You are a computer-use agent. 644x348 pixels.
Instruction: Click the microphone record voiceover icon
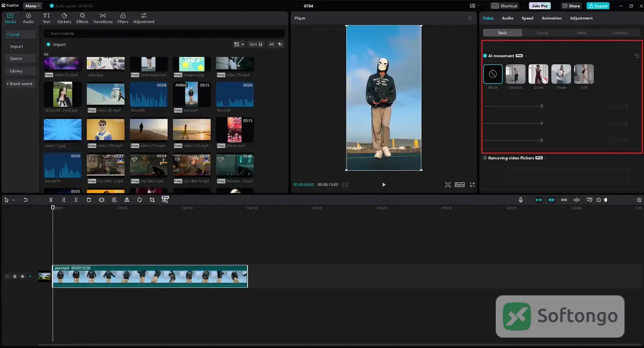click(521, 200)
